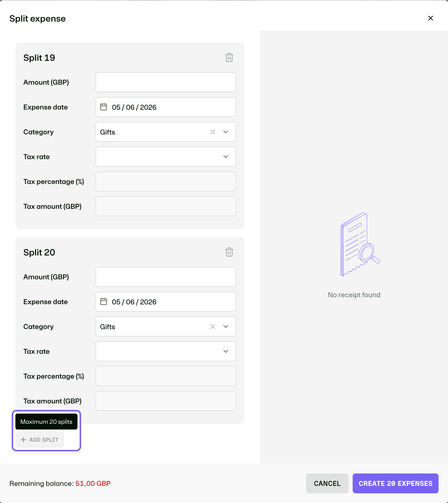Clear the Gifts category in Split 20
The height and width of the screenshot is (503, 448).
tap(213, 326)
